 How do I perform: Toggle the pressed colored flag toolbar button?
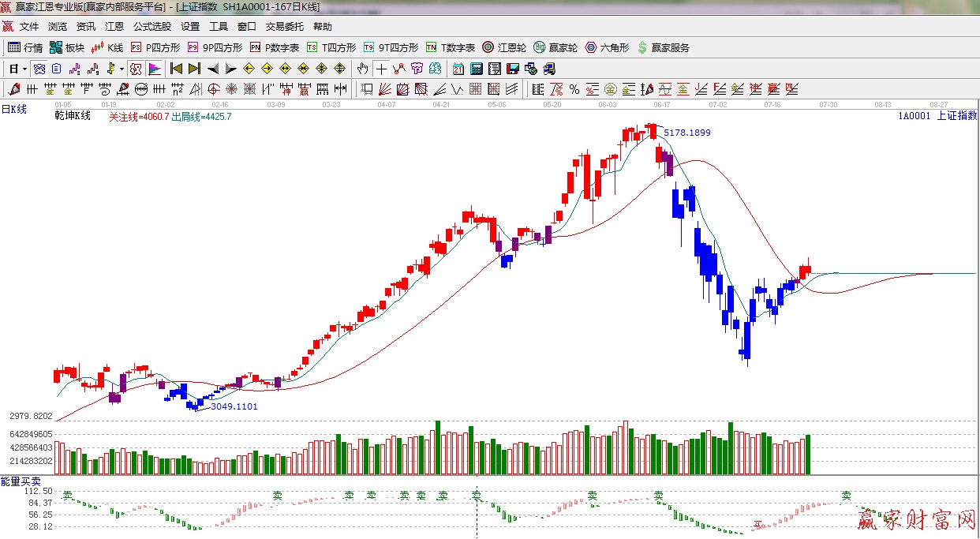pos(155,69)
